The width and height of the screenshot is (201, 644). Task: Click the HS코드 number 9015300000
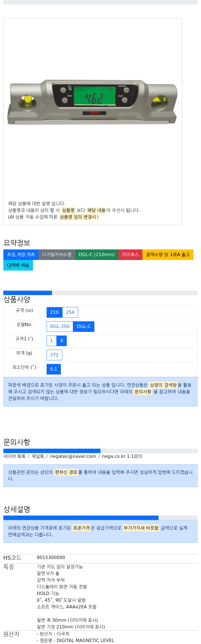[x=51, y=558]
